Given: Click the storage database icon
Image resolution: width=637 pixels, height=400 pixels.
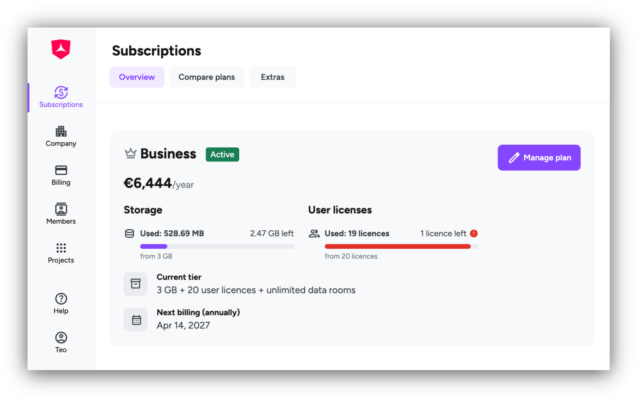Looking at the screenshot, I should click(130, 234).
